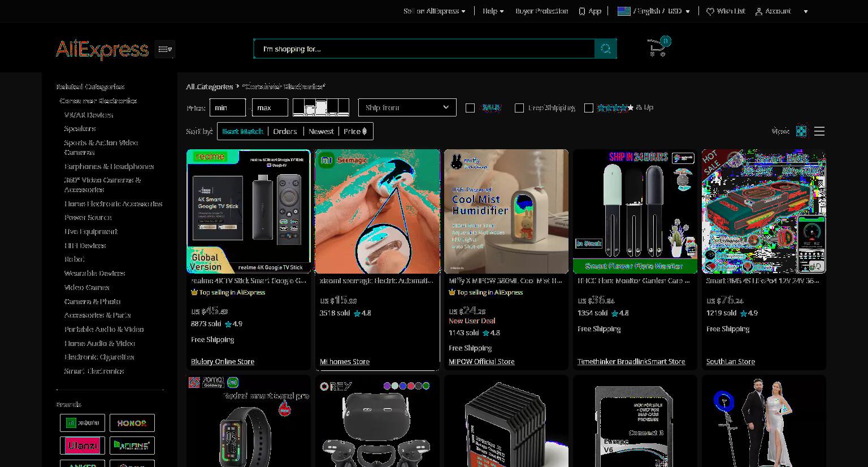Open the English / USD language selector
Image resolution: width=868 pixels, height=467 pixels.
[654, 11]
